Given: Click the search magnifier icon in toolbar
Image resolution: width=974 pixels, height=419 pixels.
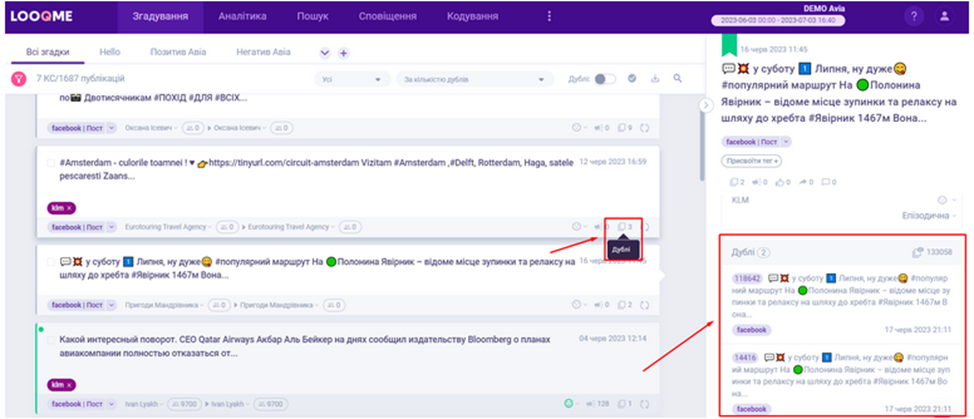Looking at the screenshot, I should (678, 79).
